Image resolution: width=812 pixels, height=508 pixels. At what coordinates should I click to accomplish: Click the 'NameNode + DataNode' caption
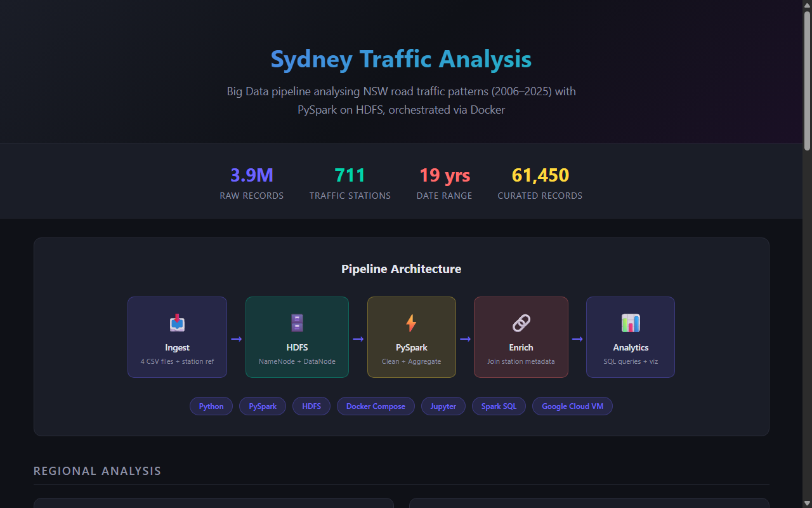point(297,361)
